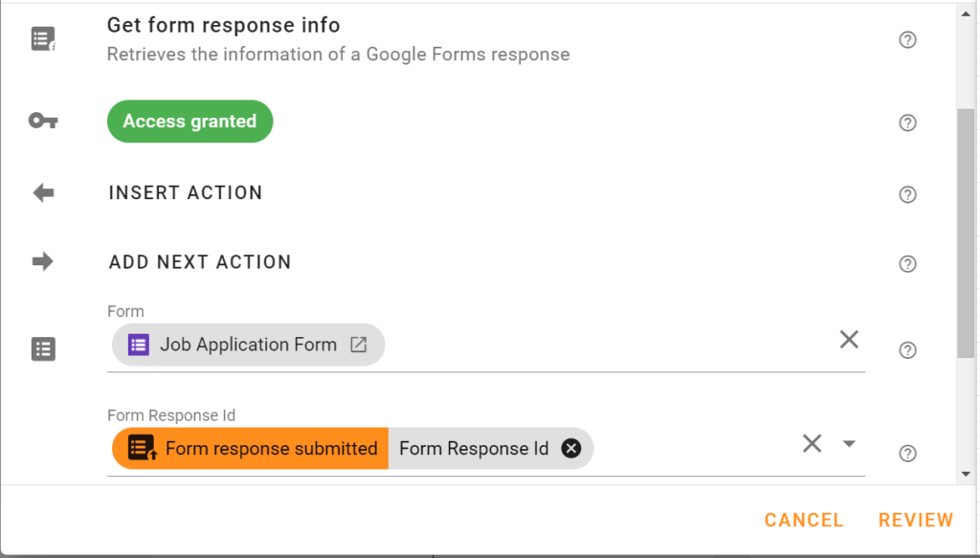Click the Access granted badge

point(189,122)
